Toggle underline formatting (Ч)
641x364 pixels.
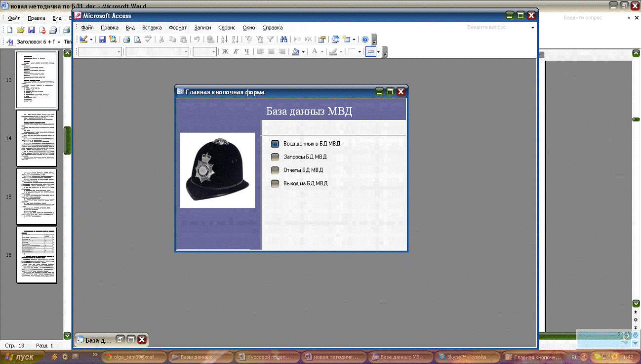[x=247, y=52]
